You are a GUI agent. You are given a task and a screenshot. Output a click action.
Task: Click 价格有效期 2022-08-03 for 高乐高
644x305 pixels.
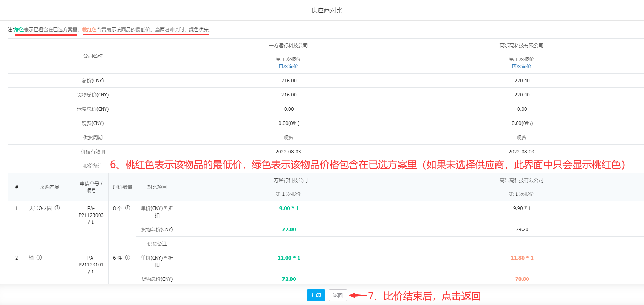tap(522, 152)
